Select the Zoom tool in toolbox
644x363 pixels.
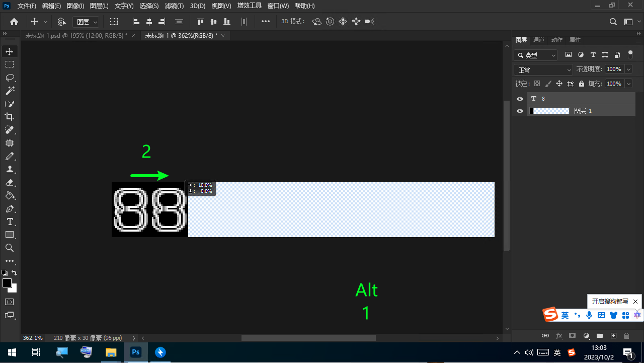coord(10,248)
